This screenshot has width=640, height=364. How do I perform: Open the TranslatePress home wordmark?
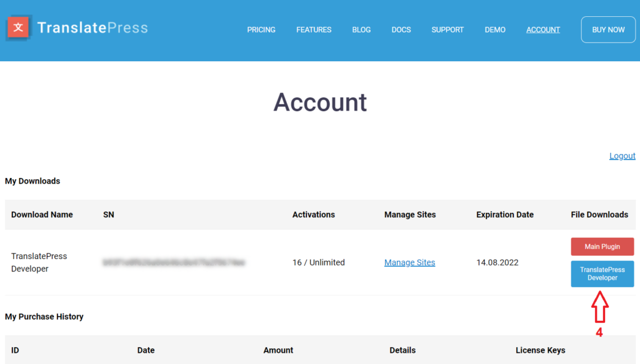click(x=92, y=27)
